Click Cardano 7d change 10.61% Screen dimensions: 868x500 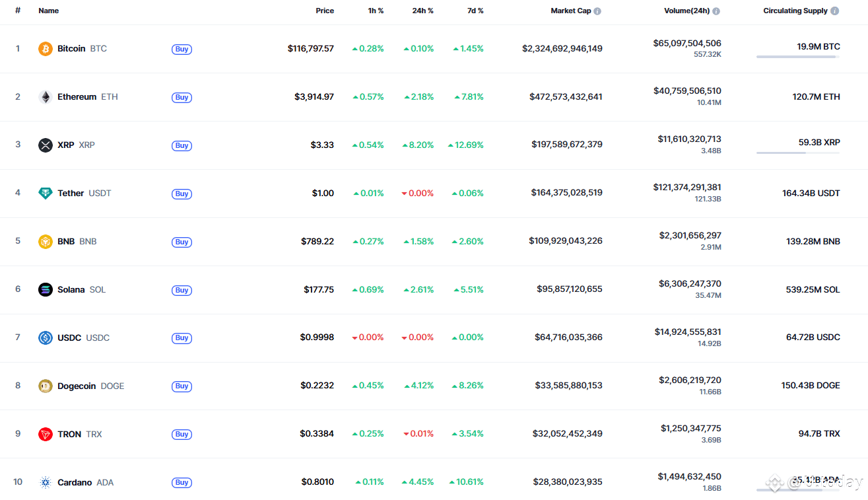tap(466, 482)
